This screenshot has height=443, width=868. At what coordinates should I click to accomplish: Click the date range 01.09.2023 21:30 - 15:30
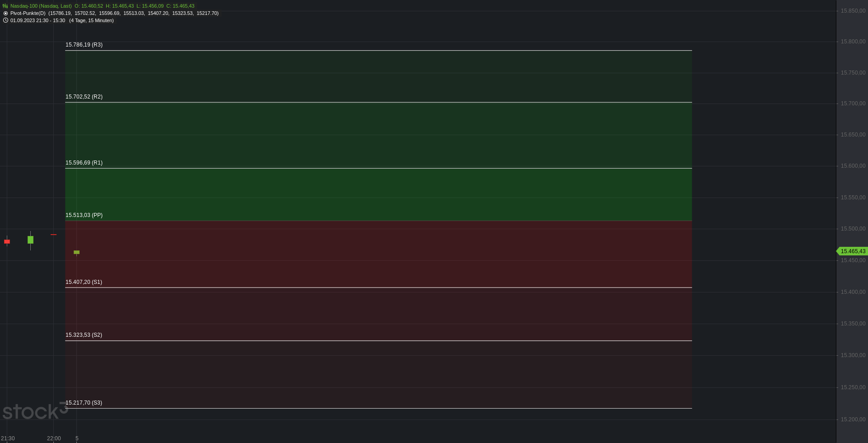point(38,20)
